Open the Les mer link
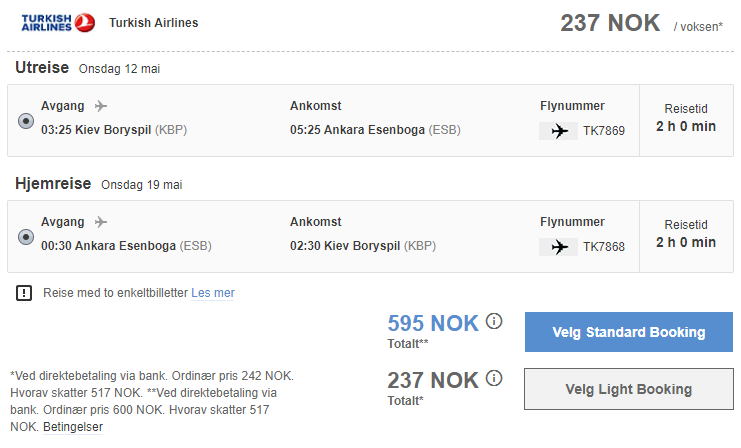The height and width of the screenshot is (448, 741). tap(213, 293)
